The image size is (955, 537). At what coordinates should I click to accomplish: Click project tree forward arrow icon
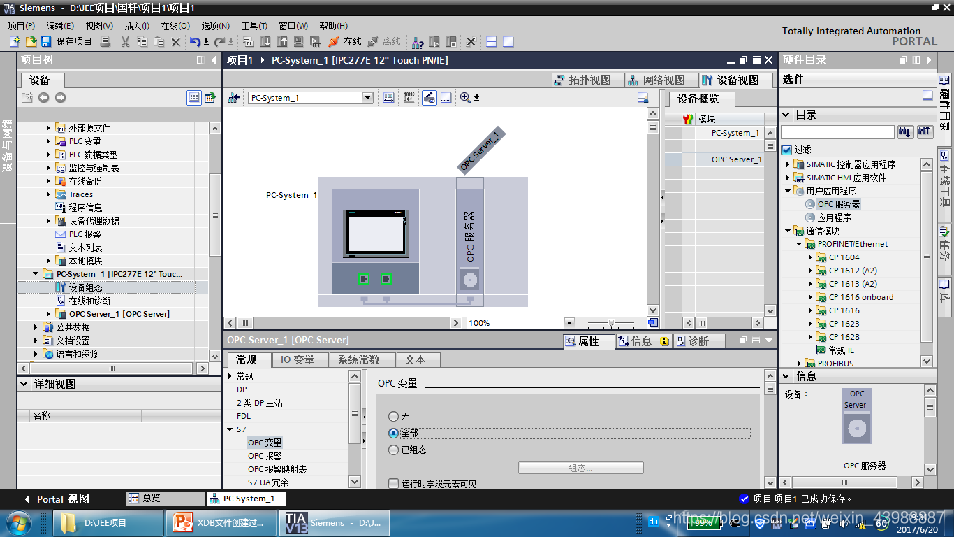[60, 97]
